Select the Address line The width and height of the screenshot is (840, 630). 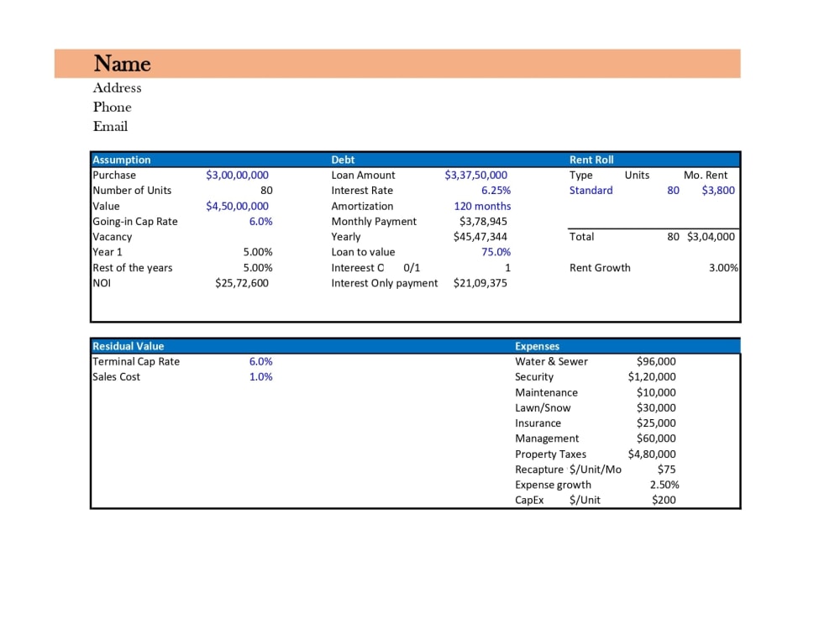(x=117, y=88)
